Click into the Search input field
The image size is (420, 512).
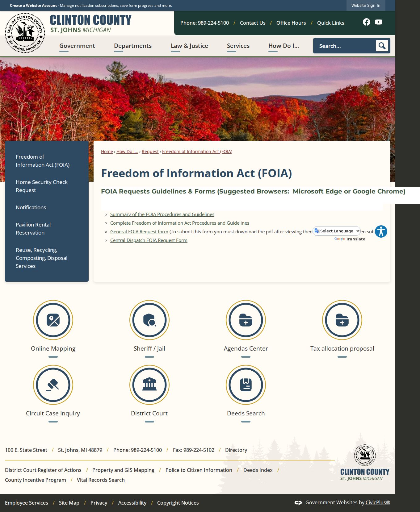[345, 46]
